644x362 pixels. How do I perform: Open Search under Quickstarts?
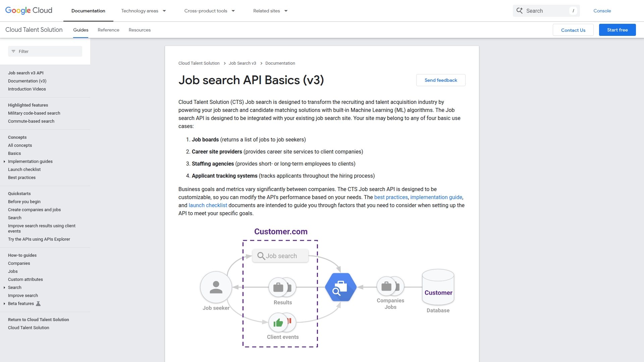[15, 218]
